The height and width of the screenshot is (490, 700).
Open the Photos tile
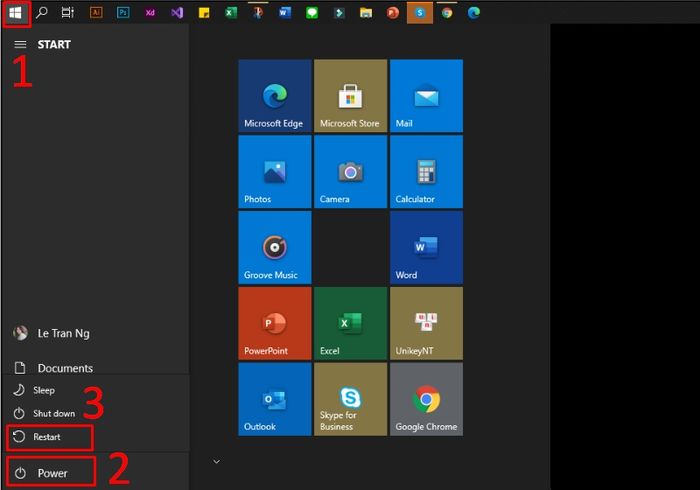(275, 171)
